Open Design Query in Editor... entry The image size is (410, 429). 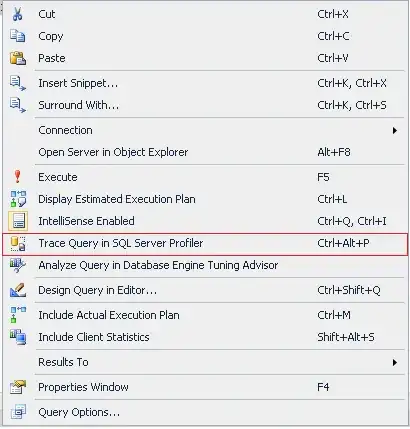205,290
